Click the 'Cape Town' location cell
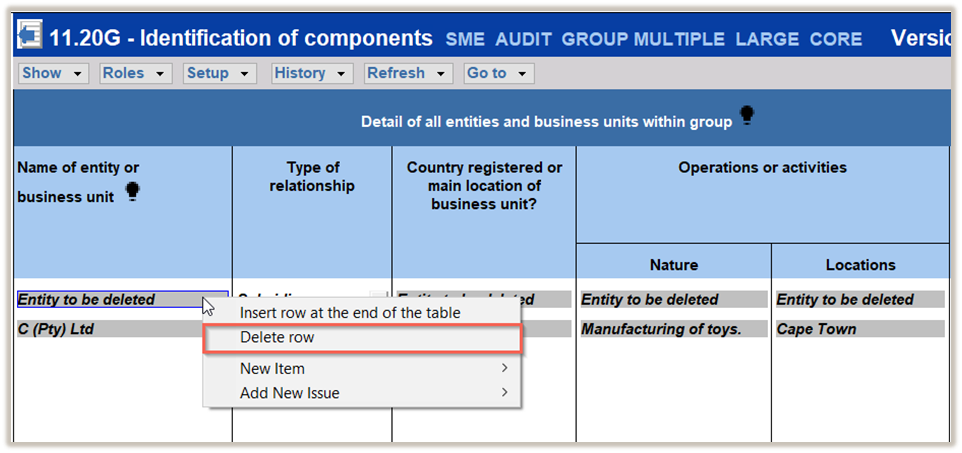 point(859,329)
